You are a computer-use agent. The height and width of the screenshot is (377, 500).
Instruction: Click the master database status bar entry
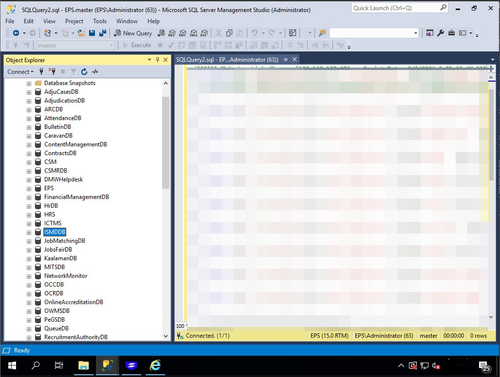point(428,336)
